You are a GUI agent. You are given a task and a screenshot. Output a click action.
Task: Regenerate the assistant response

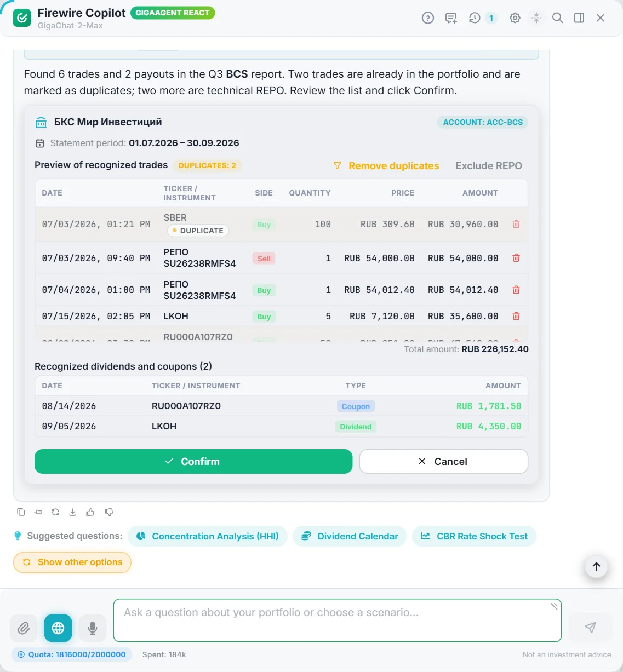[x=55, y=512]
